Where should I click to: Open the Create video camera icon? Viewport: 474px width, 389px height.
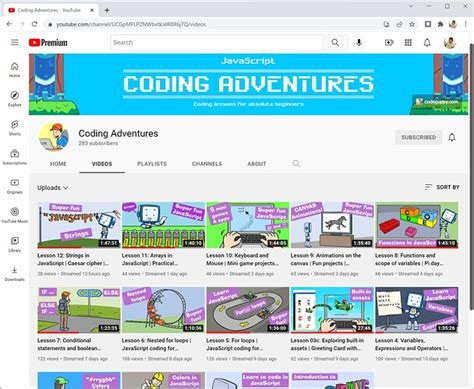click(x=389, y=42)
